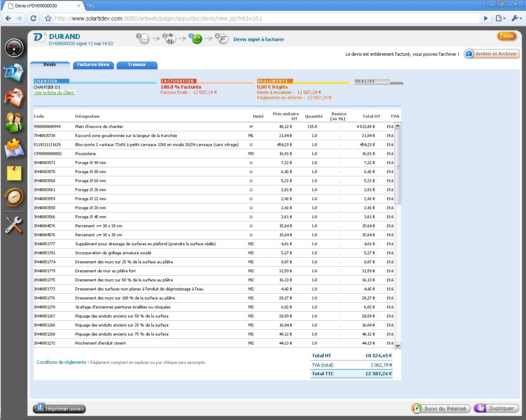Click the DURAND devis logo icon
The width and height of the screenshot is (526, 420).
point(40,37)
